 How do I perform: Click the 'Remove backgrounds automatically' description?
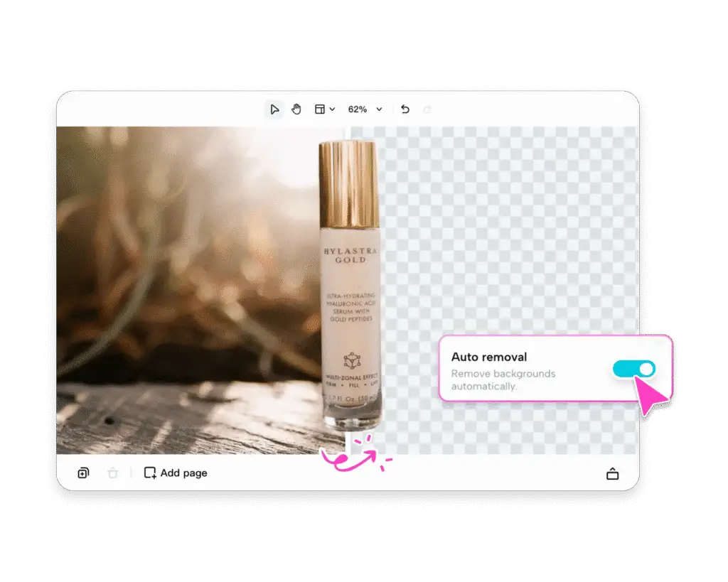pyautogui.click(x=503, y=379)
